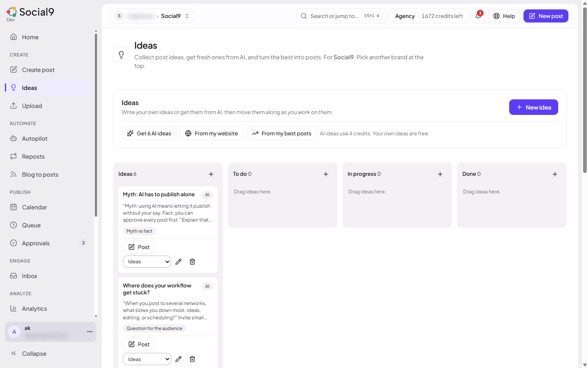Open Create post in the sidebar
Viewport: 588px width, 368px height.
[x=49, y=70]
